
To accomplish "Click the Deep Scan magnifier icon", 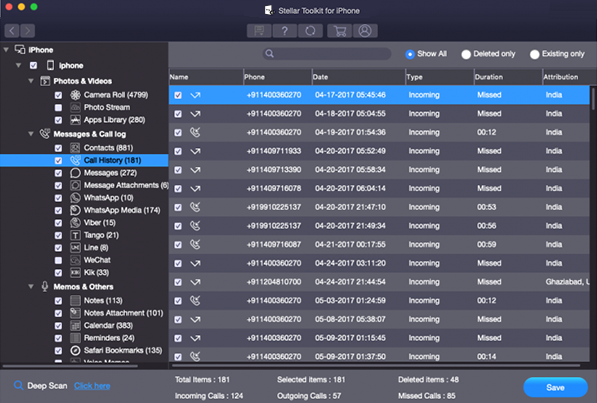I will pyautogui.click(x=18, y=385).
